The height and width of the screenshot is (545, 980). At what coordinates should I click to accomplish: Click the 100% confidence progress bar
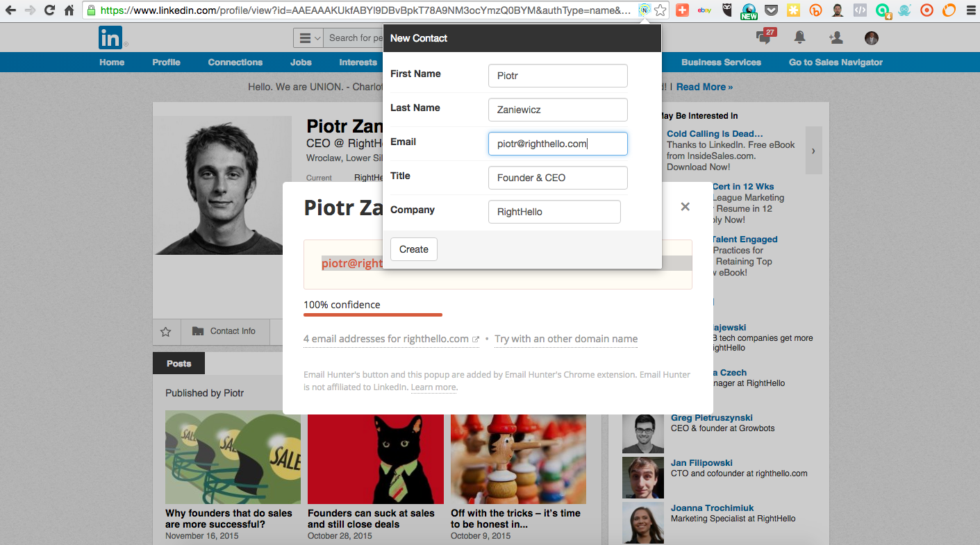click(373, 315)
